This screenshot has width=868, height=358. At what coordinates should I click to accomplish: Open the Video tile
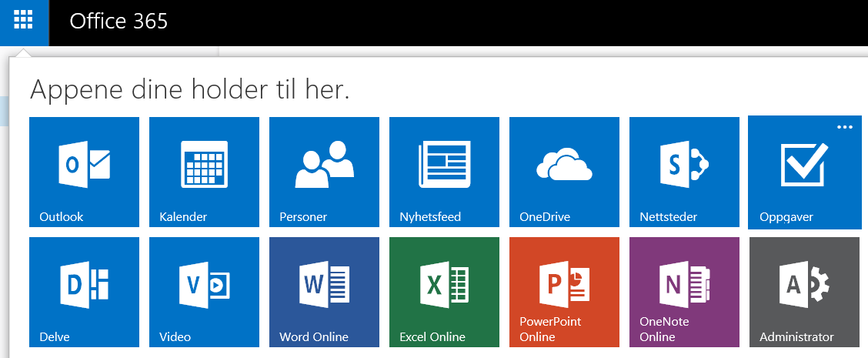tap(204, 292)
